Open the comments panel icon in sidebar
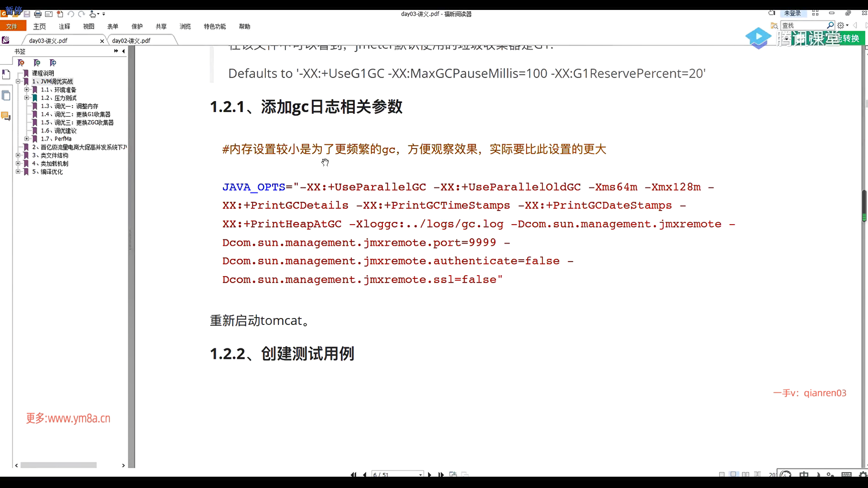Screen dimensions: 868x488 (6, 116)
